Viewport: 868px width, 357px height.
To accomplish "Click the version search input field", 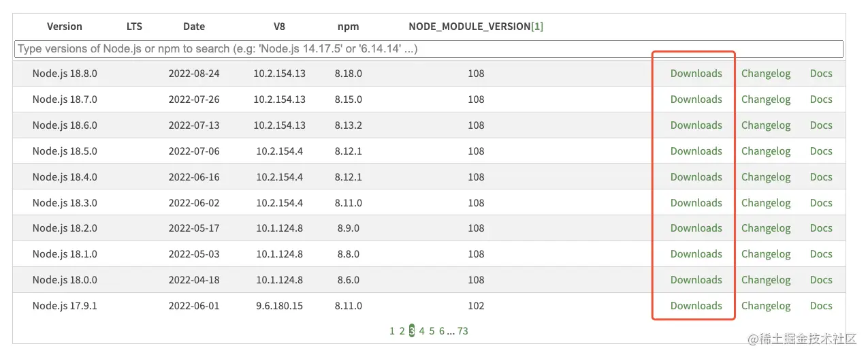I will 429,49.
